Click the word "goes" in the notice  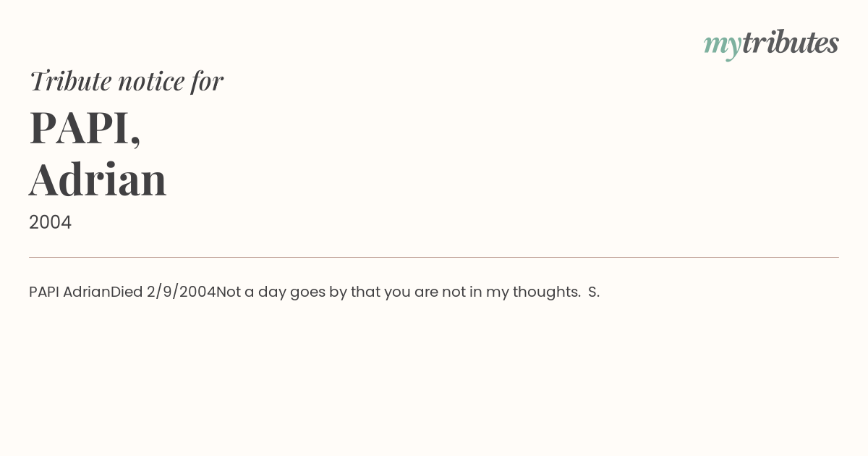[307, 292]
